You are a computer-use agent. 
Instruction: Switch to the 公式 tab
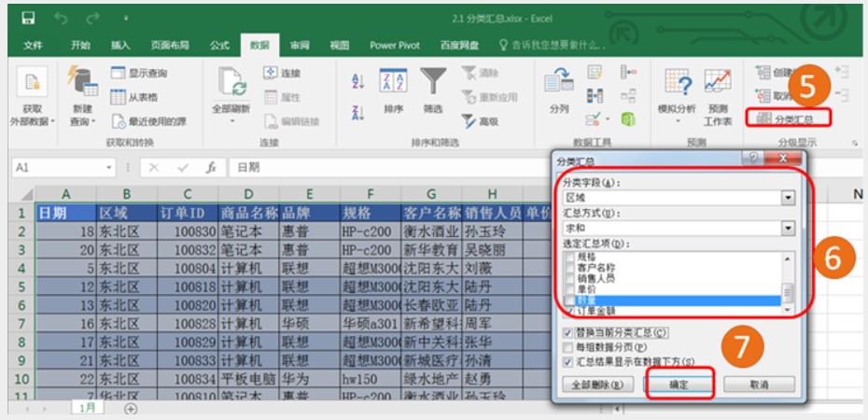pos(219,46)
